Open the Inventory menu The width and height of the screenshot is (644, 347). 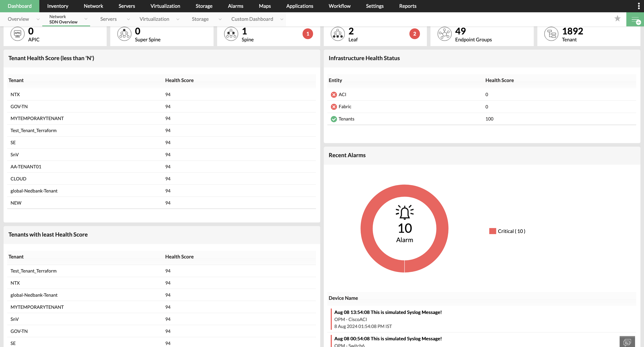tap(57, 6)
